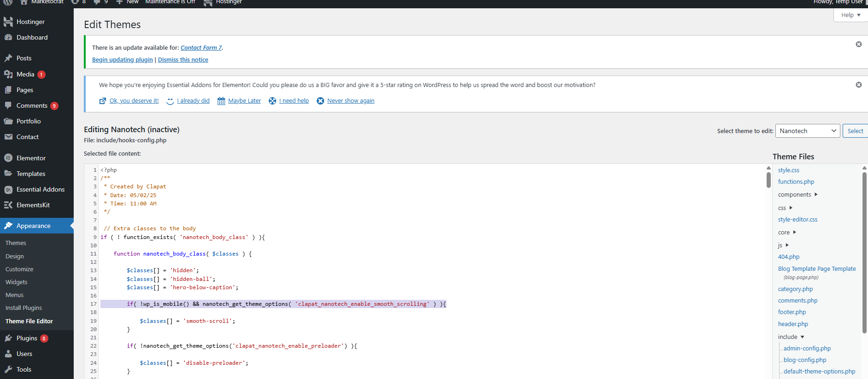Click the ElementsKit icon in the sidebar
Screen dimensions: 868x379
(8, 205)
